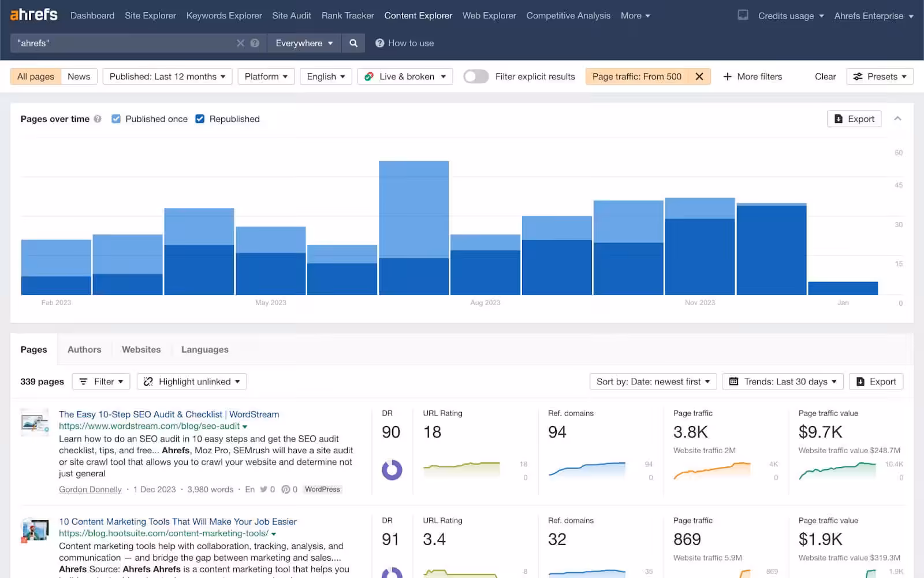924x578 pixels.
Task: Collapse the Pages over time chart
Action: (x=897, y=118)
